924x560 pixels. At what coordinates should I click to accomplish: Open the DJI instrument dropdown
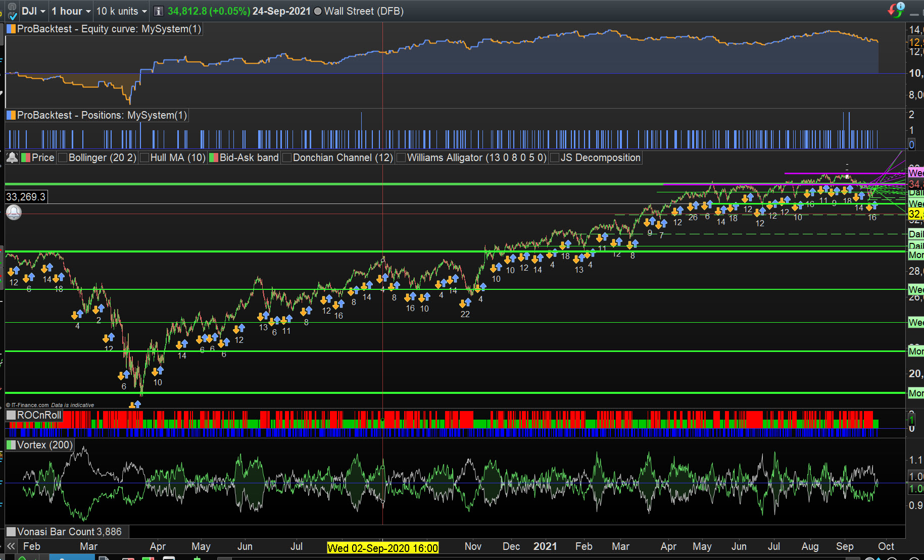click(33, 11)
